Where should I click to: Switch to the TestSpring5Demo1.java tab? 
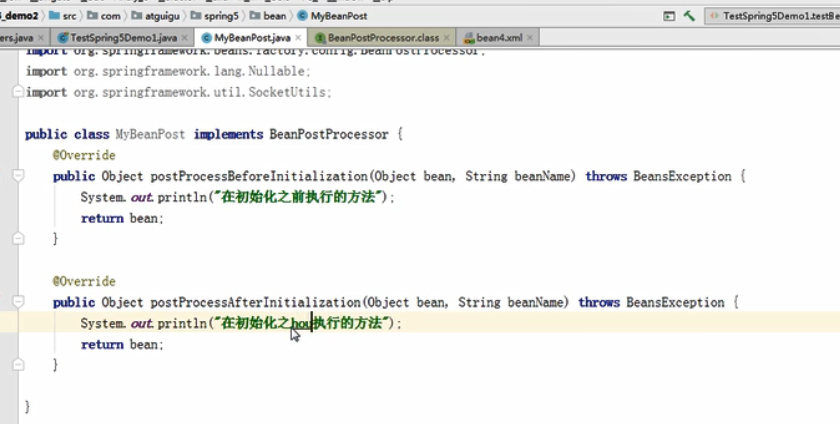tap(124, 38)
